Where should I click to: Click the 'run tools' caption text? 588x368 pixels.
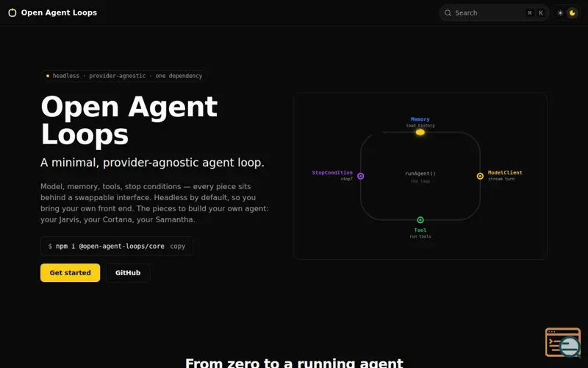tap(420, 236)
